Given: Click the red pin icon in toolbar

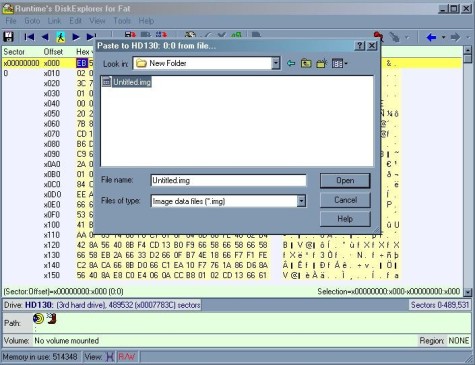Looking at the screenshot, I should point(378,36).
